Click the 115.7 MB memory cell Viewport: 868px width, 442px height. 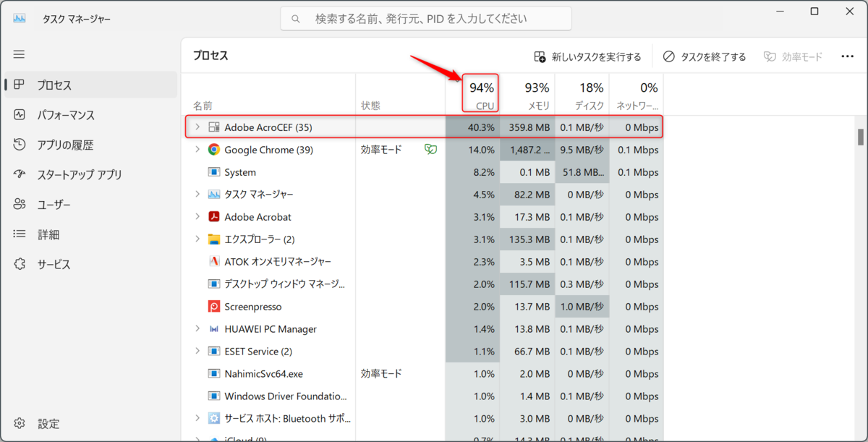[527, 284]
